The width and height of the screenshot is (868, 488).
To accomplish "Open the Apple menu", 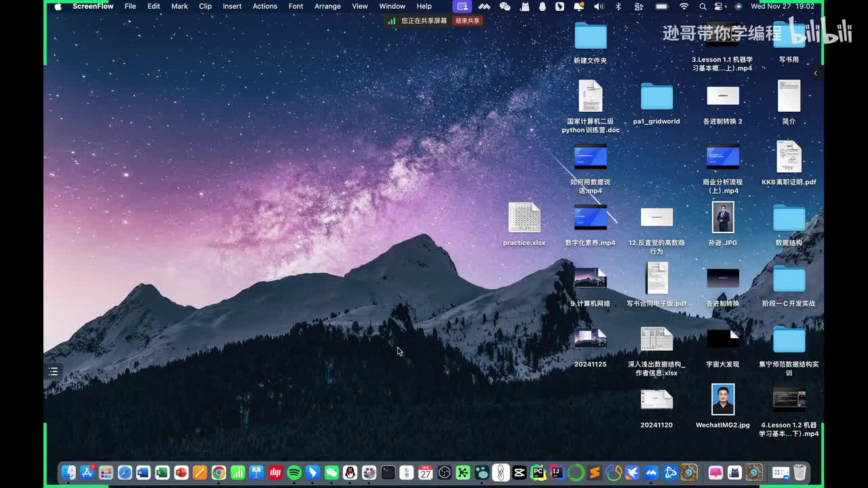I will click(x=58, y=6).
